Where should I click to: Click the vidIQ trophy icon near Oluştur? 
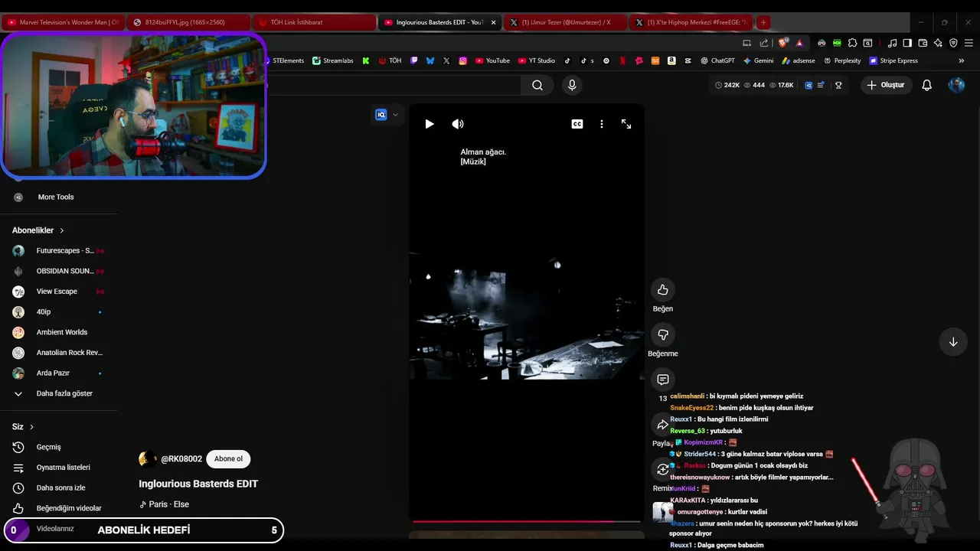(838, 85)
